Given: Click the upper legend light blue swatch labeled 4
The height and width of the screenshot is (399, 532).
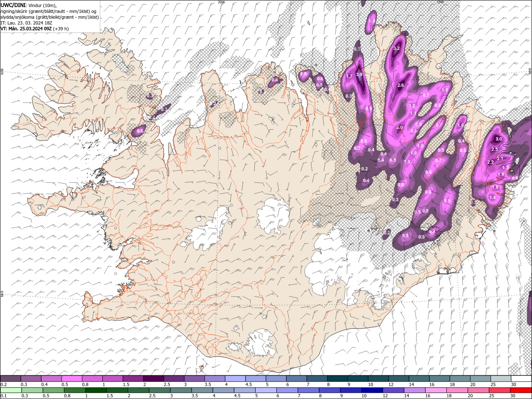Looking at the screenshot, I should click(x=234, y=379).
